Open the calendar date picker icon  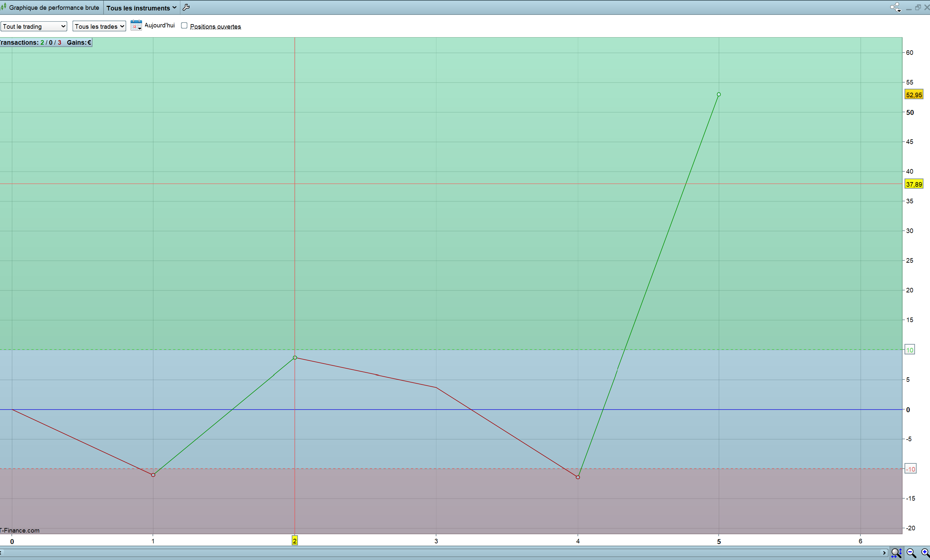click(x=136, y=25)
